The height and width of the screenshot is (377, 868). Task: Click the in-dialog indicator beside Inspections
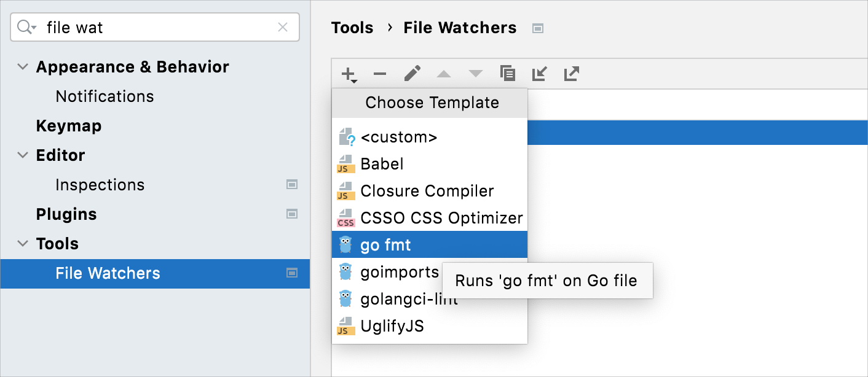coord(292,184)
